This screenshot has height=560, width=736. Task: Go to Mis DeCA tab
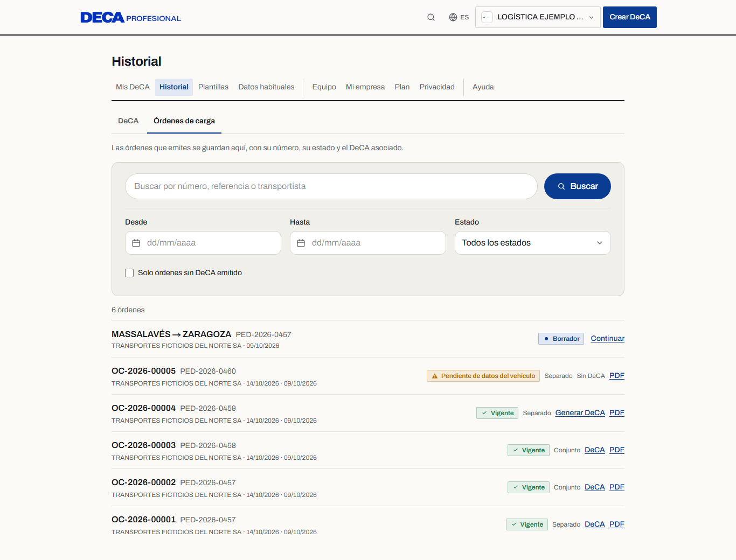pos(133,87)
